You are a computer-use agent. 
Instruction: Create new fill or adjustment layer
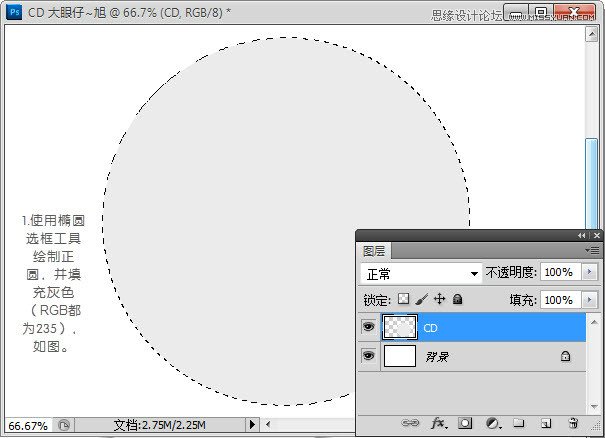[x=493, y=423]
